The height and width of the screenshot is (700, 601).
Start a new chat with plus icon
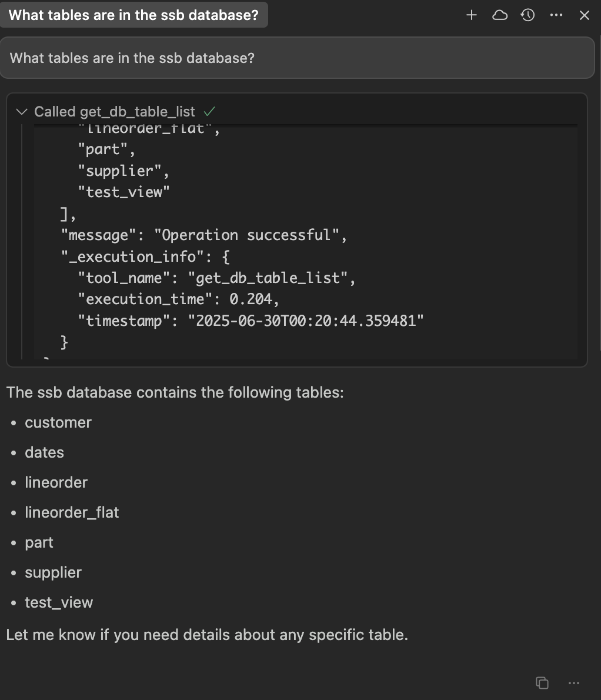click(471, 15)
